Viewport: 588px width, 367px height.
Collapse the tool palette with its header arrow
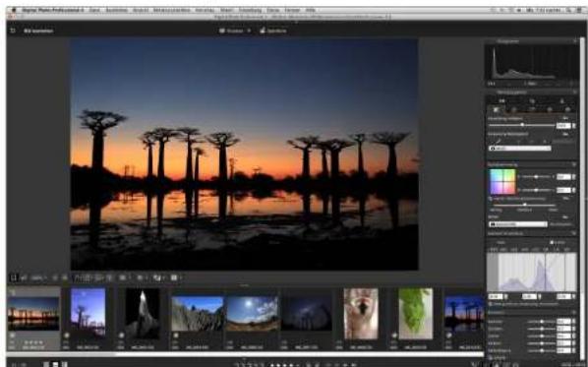(x=574, y=92)
